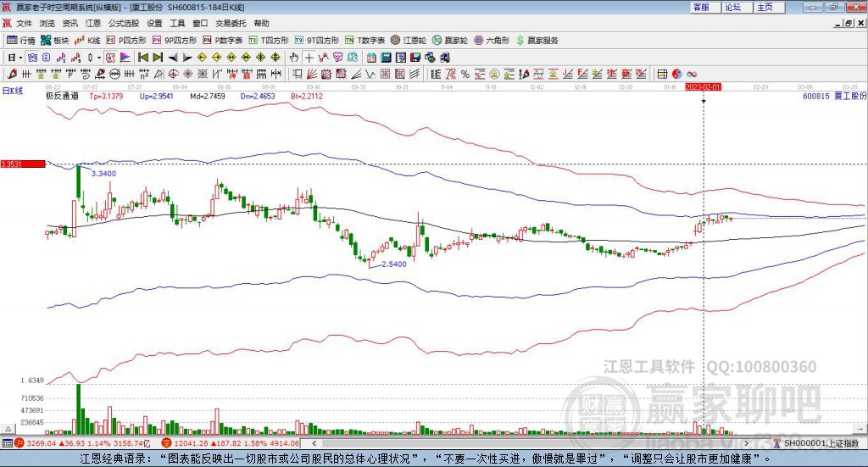
Task: Select the zigzag wave line tool
Action: coord(370,74)
